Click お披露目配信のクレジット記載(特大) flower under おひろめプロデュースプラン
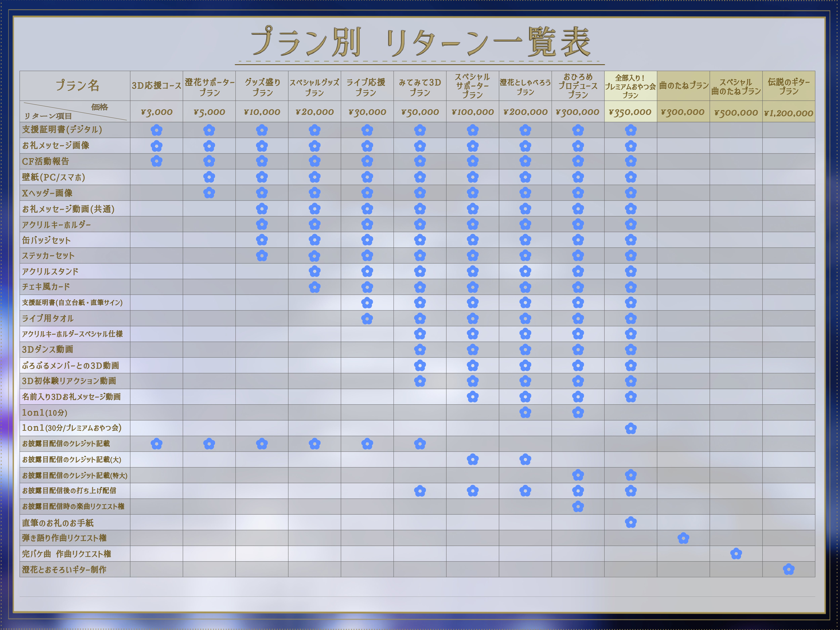The width and height of the screenshot is (840, 630). coord(578,475)
